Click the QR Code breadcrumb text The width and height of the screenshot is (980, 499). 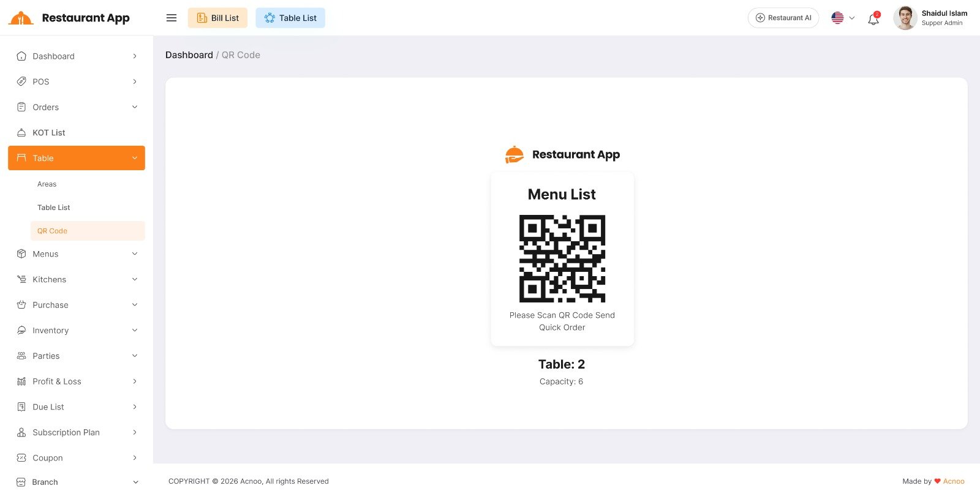coord(241,55)
